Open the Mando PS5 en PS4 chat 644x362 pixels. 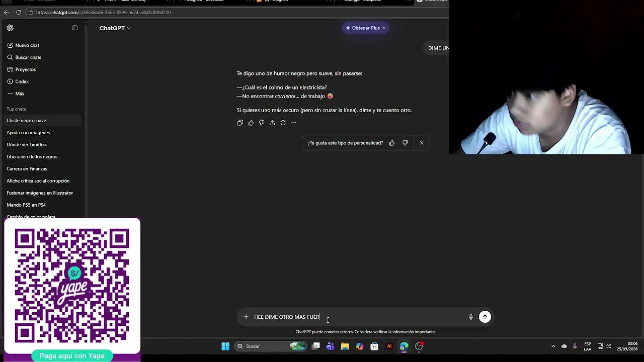coord(43,205)
